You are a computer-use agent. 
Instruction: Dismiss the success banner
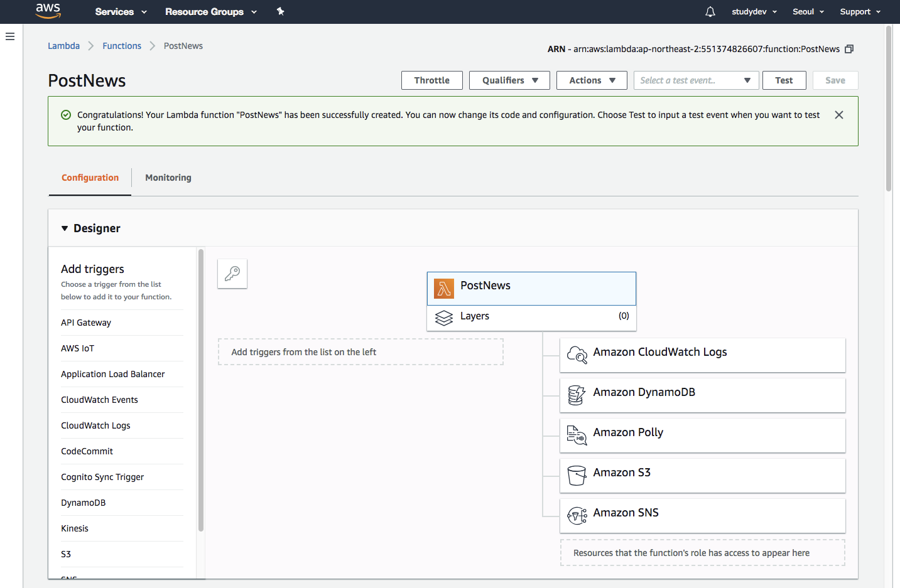pos(839,115)
